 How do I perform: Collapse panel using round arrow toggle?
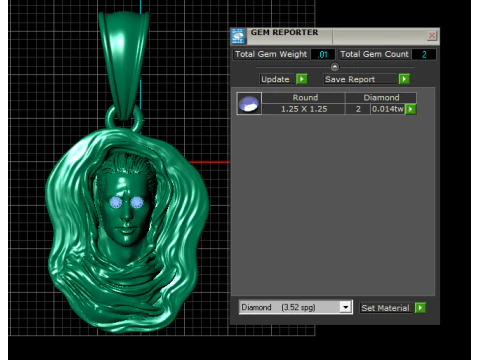(x=335, y=67)
